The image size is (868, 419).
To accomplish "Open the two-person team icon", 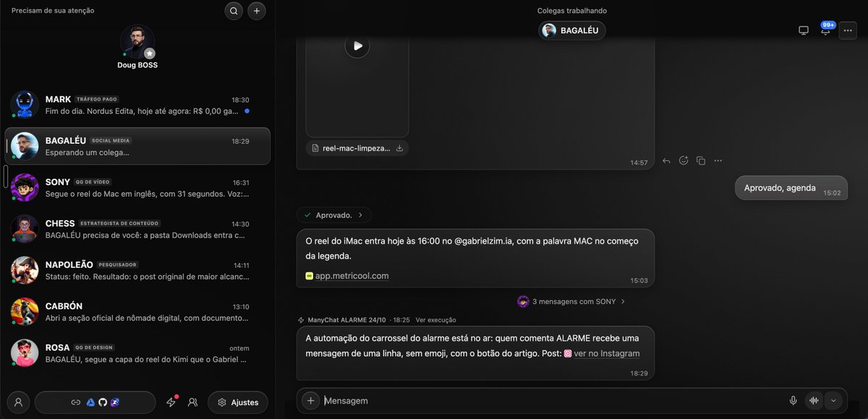I will 192,402.
